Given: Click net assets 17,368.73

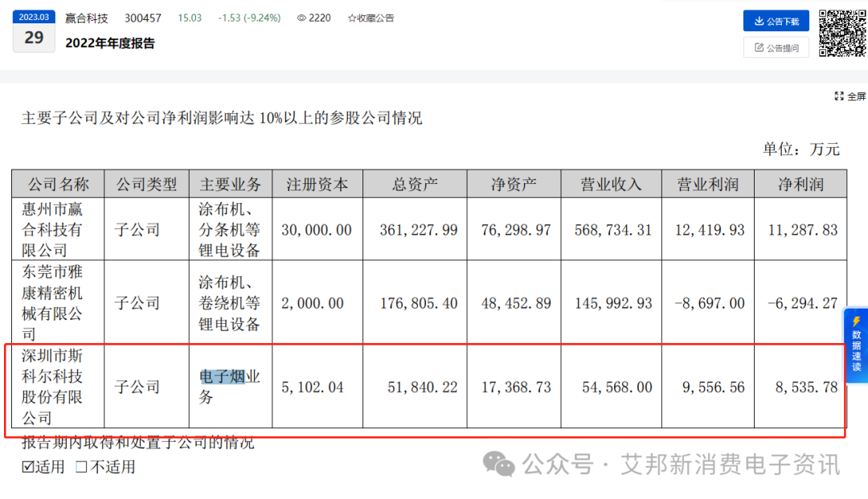Looking at the screenshot, I should click(516, 387).
